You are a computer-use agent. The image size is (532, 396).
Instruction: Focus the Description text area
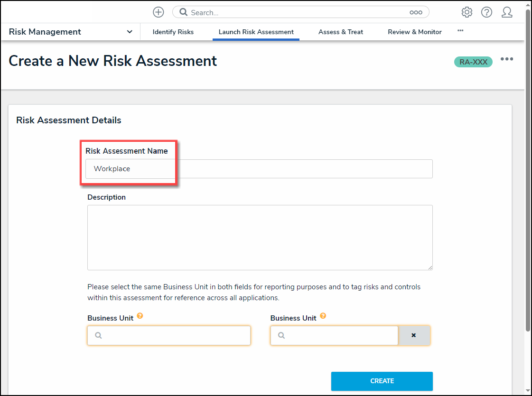click(260, 237)
